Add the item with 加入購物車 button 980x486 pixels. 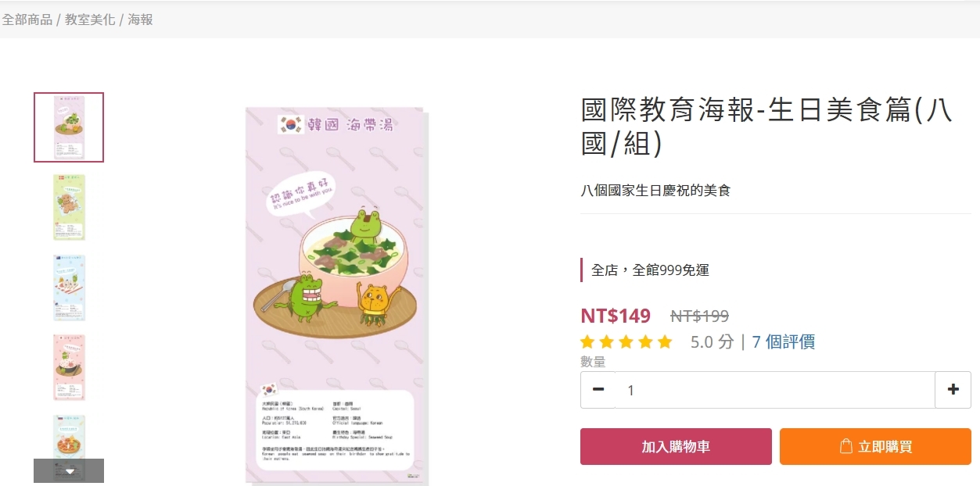pyautogui.click(x=676, y=447)
